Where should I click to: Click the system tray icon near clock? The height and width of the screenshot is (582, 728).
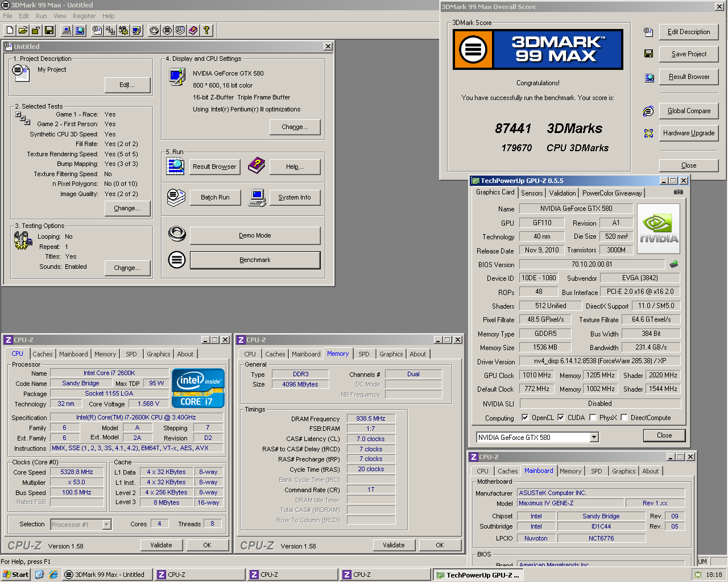(698, 575)
